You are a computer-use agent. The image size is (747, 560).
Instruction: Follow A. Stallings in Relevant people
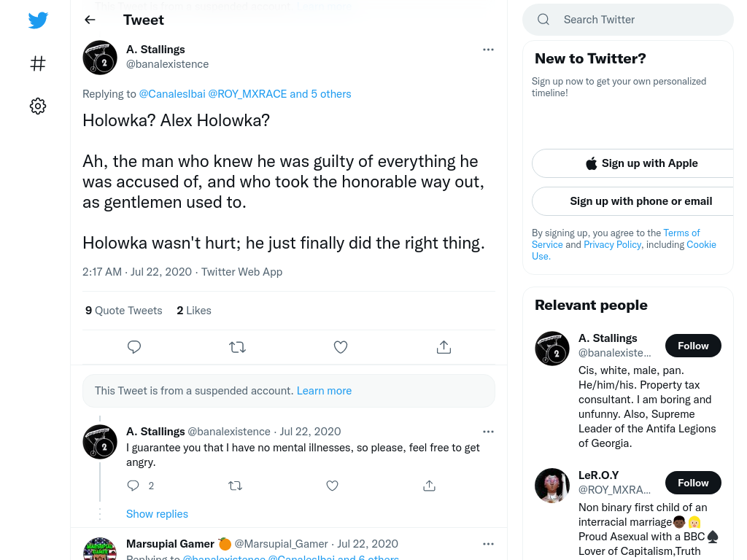(x=693, y=346)
